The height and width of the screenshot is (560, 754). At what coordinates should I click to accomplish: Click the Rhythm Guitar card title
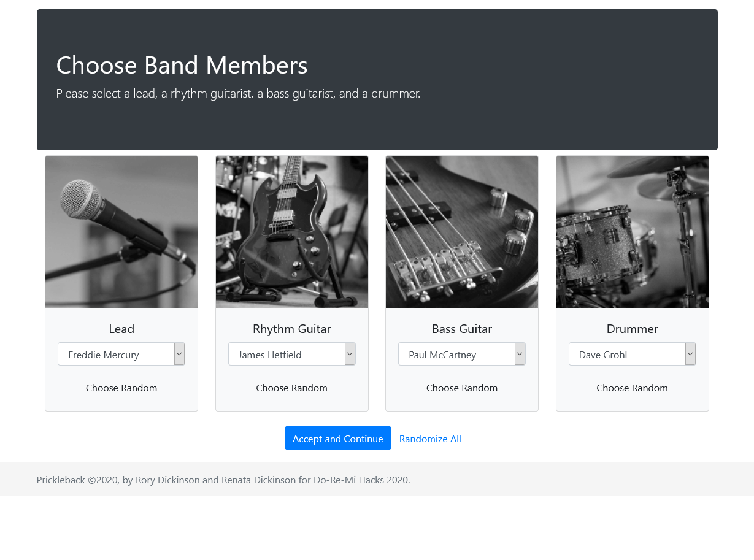[x=292, y=329]
